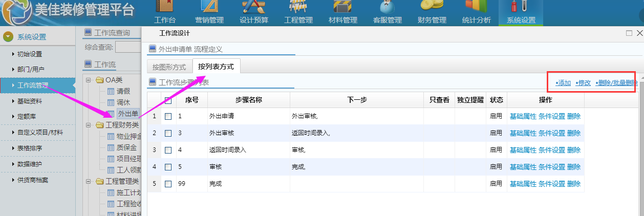The width and height of the screenshot is (644, 216).
Task: Open 材料管理 materials module icon
Action: click(x=342, y=7)
